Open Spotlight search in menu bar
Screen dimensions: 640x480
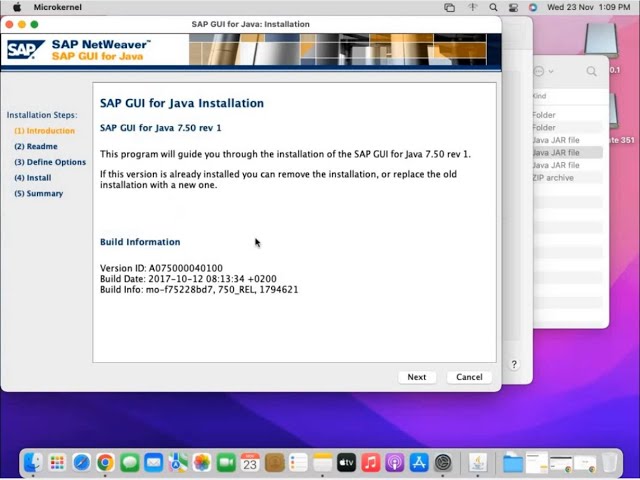tap(493, 7)
